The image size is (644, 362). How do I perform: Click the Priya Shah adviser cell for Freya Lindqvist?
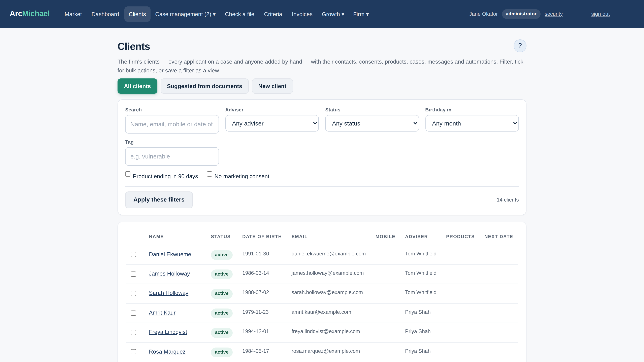click(x=418, y=331)
